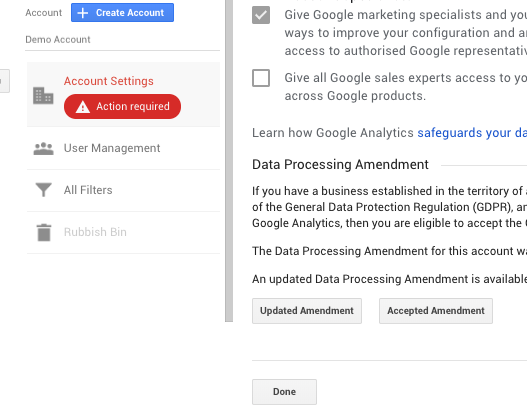Click the warning triangle icon

tap(83, 107)
